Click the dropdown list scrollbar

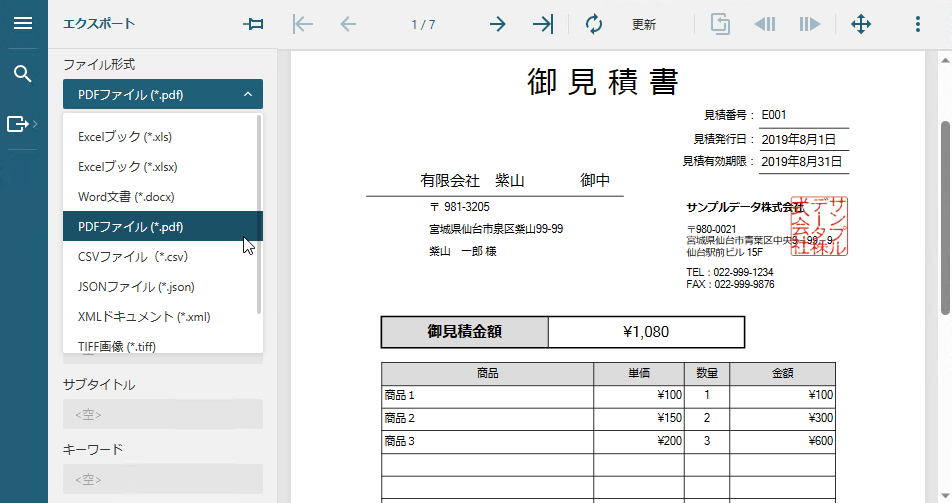[x=259, y=214]
